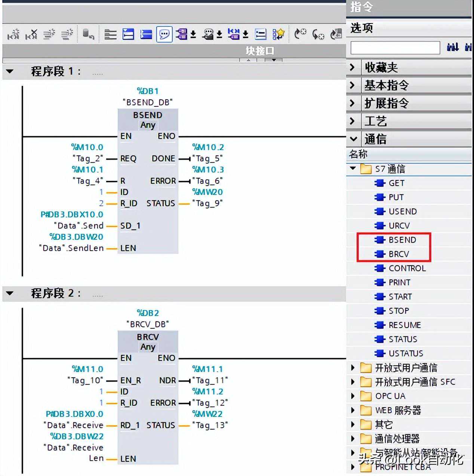Viewport: 474px width, 476px height.
Task: Choose the PUT communication instruction
Action: pyautogui.click(x=396, y=197)
